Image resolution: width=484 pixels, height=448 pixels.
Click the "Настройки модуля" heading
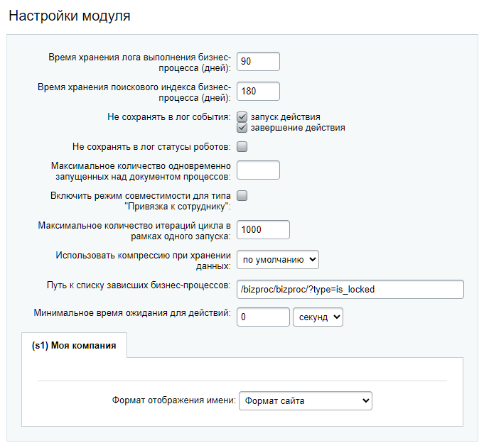coord(70,16)
